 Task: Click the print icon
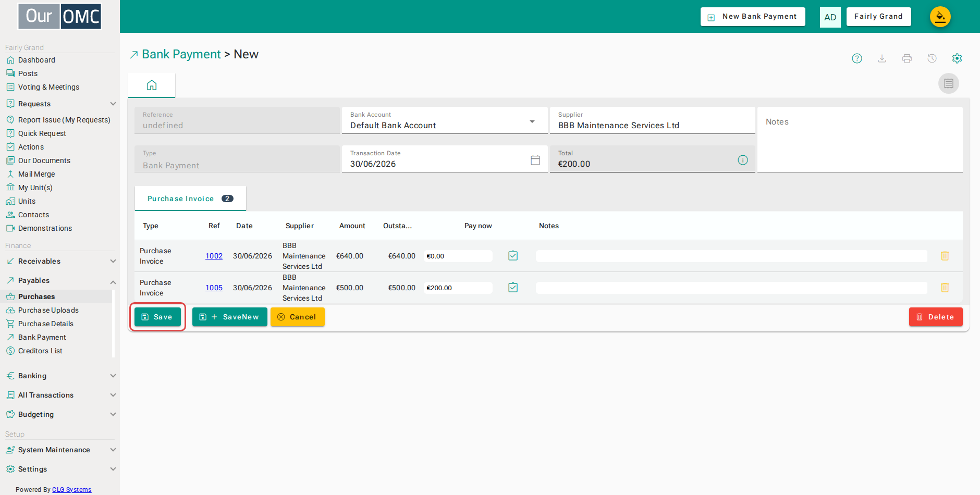pyautogui.click(x=907, y=58)
